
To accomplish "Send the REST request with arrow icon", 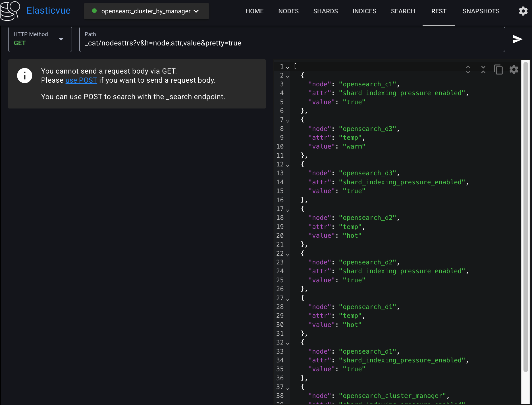I will (x=518, y=39).
